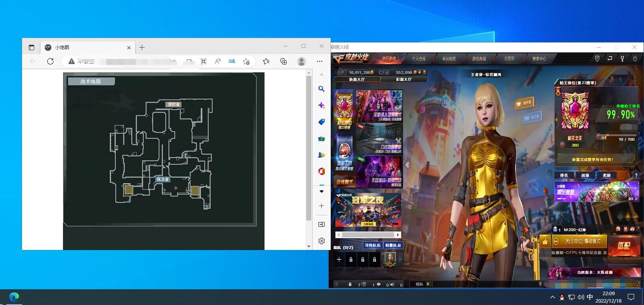This screenshot has height=305, width=644.
Task: Open 排名 tab in ranking panel
Action: pos(564,175)
